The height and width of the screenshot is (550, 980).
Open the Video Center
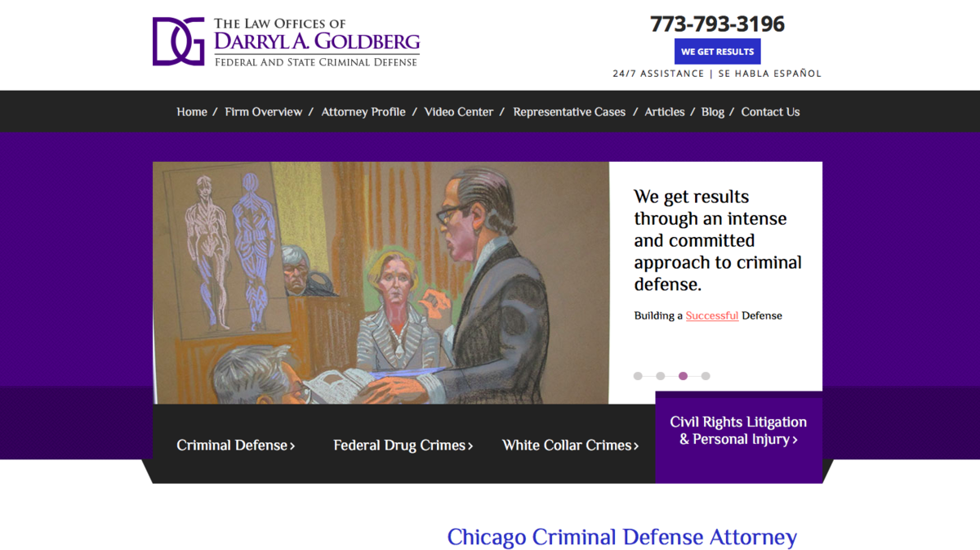pos(459,112)
